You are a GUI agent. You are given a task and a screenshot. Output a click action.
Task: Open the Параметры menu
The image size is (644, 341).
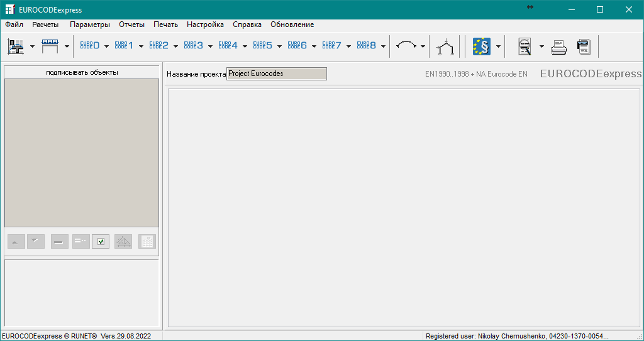pos(90,24)
